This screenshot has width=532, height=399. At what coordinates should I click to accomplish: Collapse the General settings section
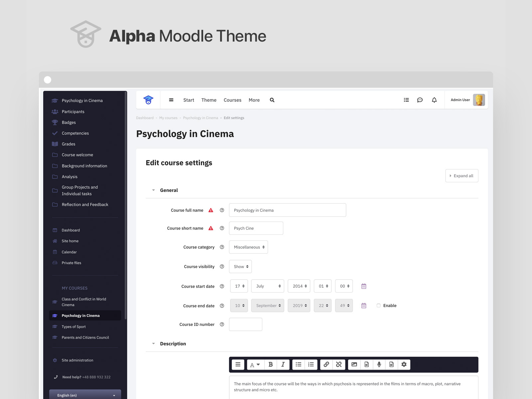[x=153, y=190]
